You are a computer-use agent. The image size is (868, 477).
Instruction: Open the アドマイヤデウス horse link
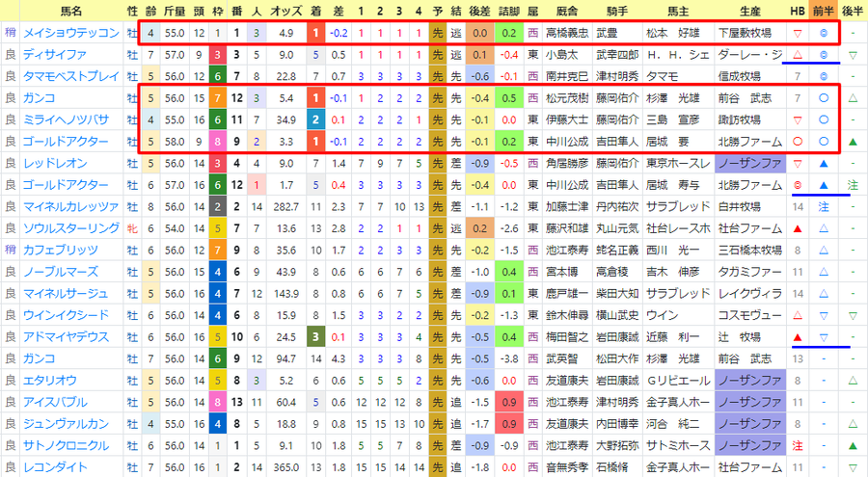[66, 337]
